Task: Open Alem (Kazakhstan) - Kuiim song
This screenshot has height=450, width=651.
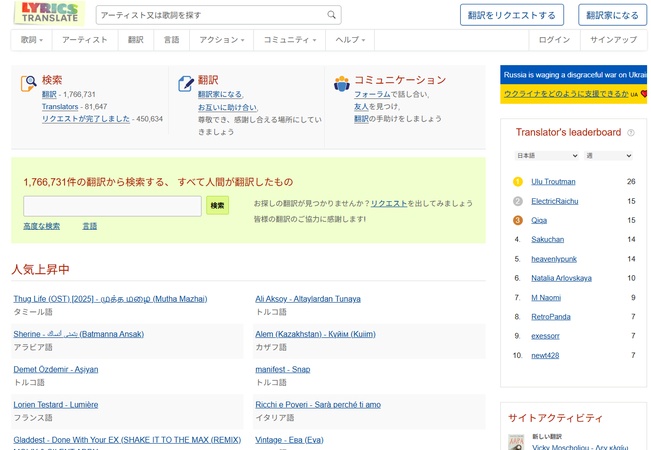Action: coord(315,334)
